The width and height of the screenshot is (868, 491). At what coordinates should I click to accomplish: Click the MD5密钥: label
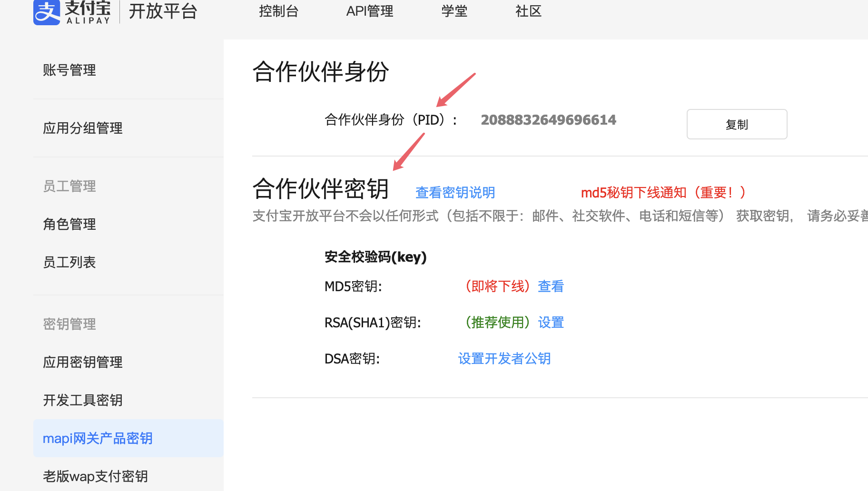point(353,286)
